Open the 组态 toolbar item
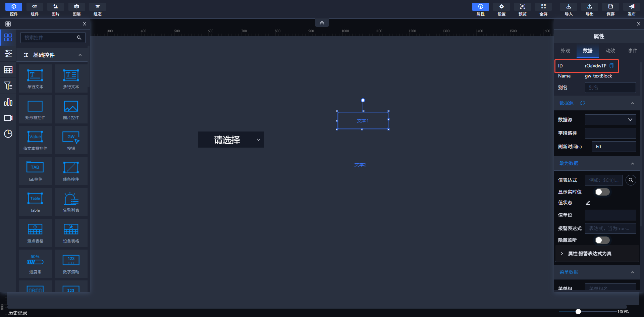The height and width of the screenshot is (317, 644). 98,9
